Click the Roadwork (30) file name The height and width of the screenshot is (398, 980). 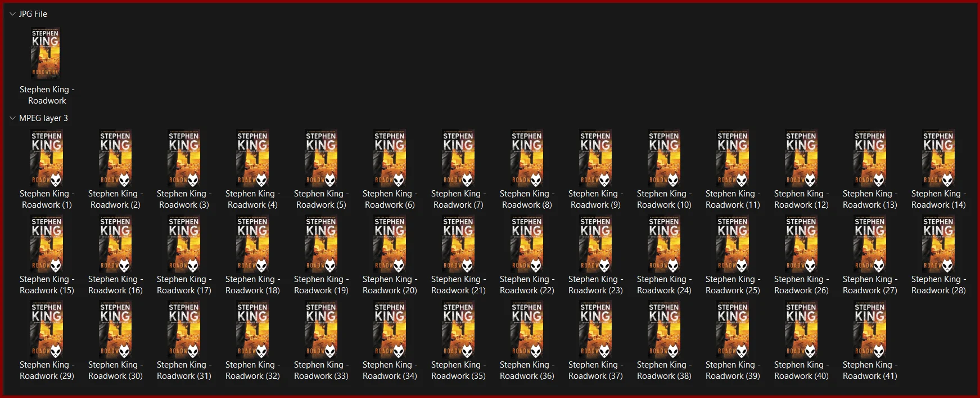[115, 370]
